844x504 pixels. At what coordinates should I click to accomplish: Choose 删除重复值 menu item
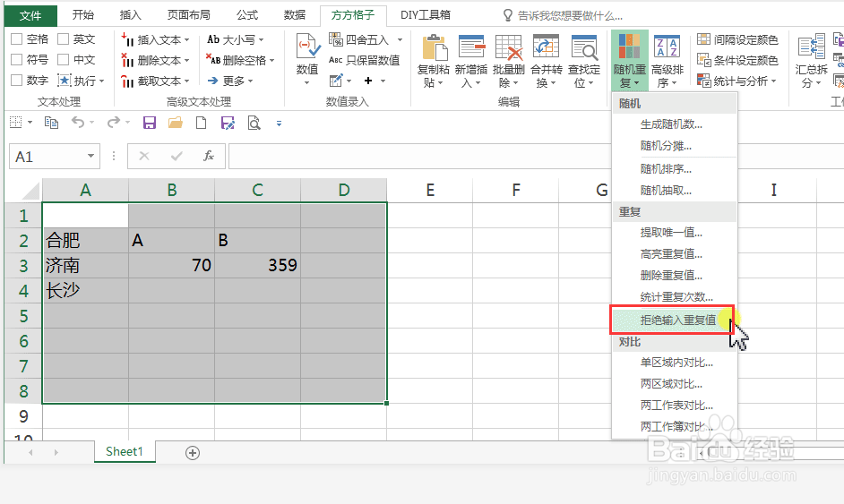(675, 276)
